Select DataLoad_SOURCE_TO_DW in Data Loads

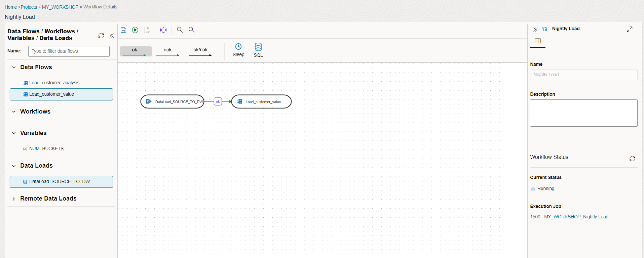[61, 182]
